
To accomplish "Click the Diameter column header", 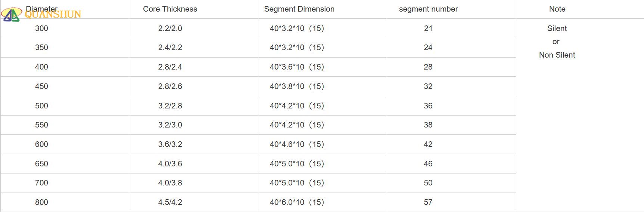I will [x=42, y=8].
